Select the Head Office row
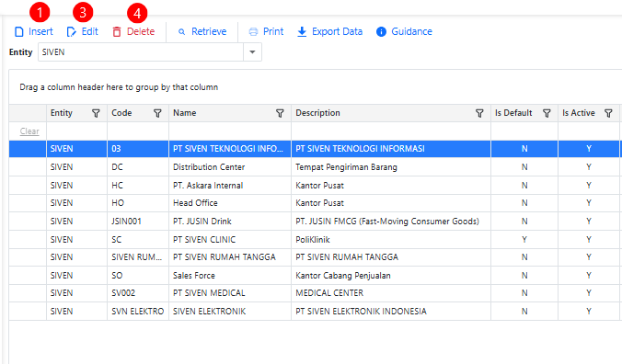The width and height of the screenshot is (622, 364). point(316,203)
